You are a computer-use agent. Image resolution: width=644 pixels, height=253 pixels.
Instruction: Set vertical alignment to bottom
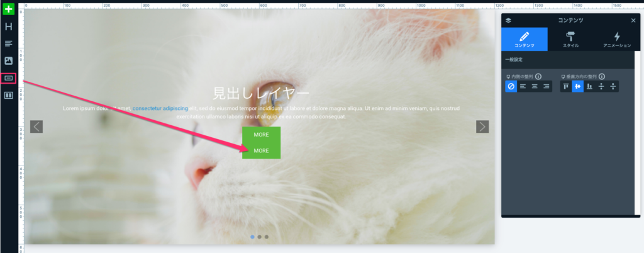coord(589,86)
